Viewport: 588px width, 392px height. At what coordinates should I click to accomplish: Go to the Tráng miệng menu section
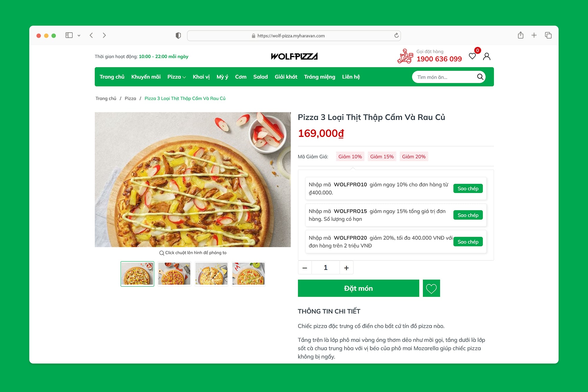pos(320,77)
